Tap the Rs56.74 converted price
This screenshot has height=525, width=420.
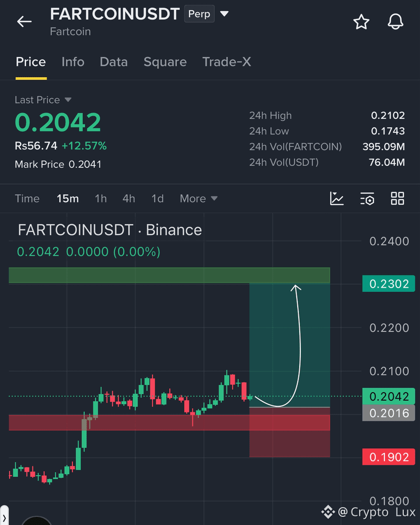tap(36, 146)
